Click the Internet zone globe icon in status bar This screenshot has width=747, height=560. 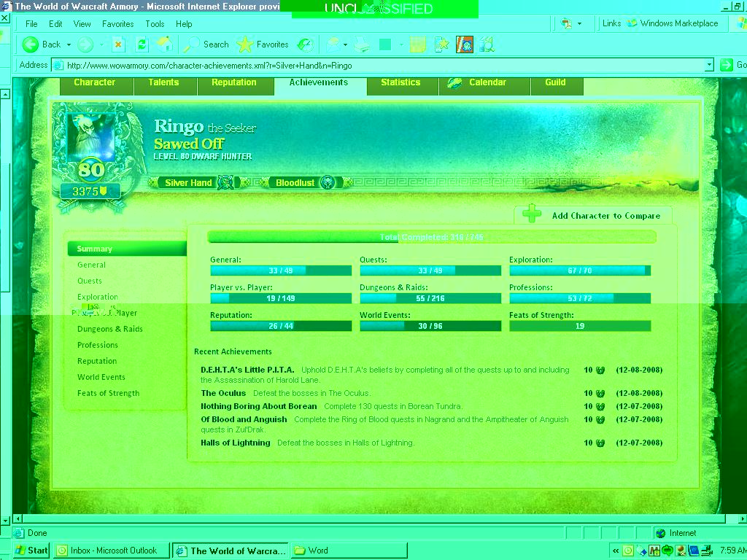click(x=660, y=533)
